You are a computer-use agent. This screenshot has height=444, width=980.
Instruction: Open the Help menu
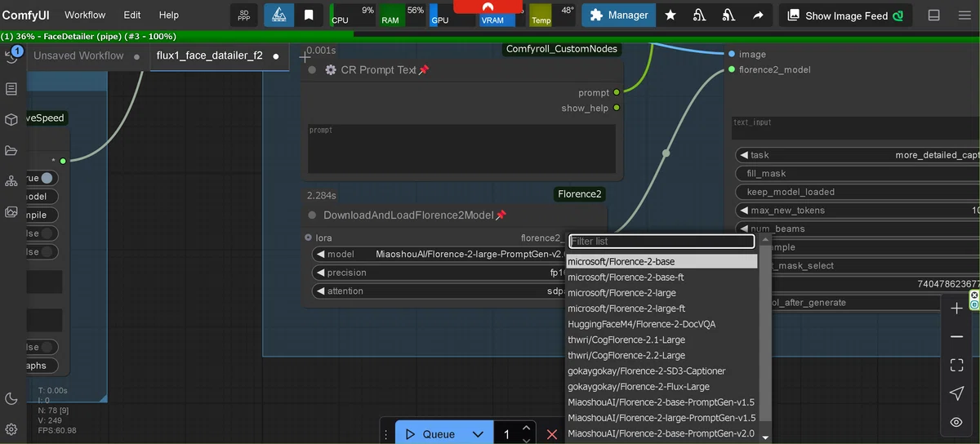(169, 15)
